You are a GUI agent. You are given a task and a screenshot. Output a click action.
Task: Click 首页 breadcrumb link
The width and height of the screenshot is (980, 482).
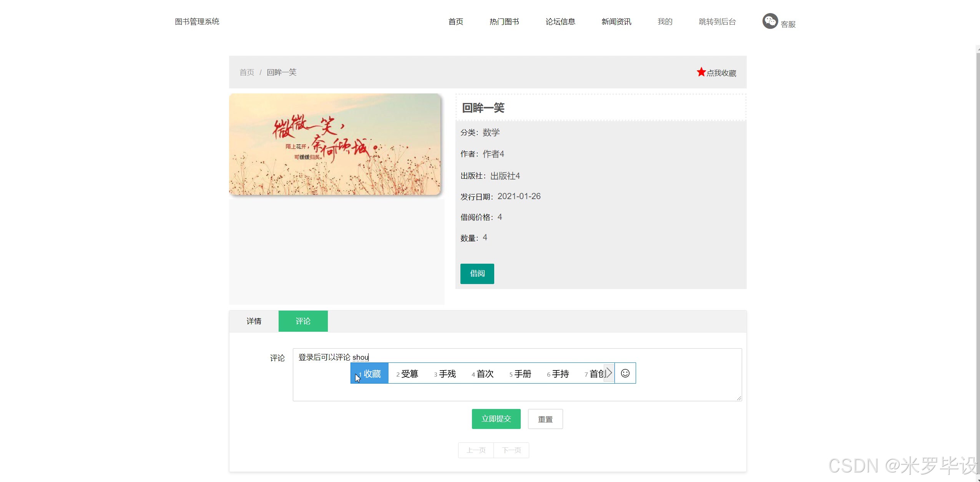[x=247, y=72]
